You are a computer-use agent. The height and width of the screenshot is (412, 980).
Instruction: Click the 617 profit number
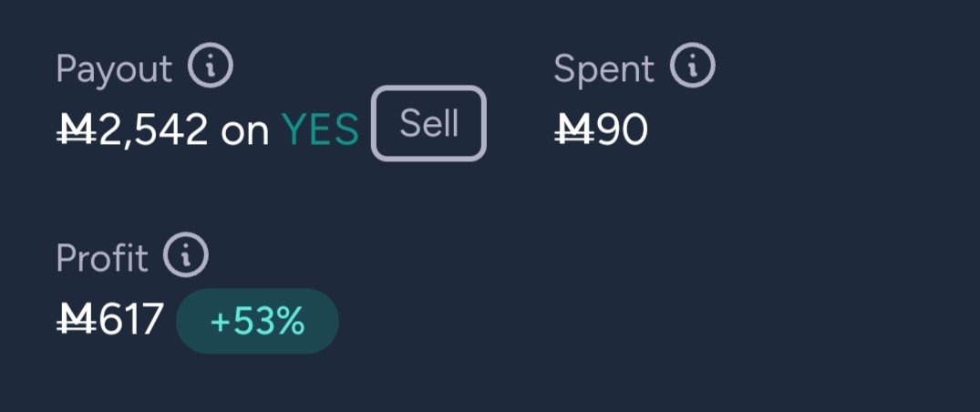[x=131, y=321]
